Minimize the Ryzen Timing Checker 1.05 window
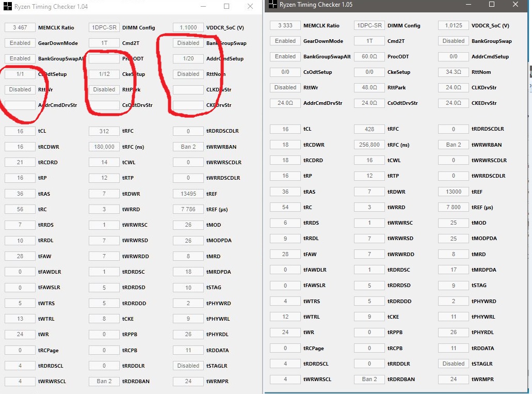 [x=469, y=5]
